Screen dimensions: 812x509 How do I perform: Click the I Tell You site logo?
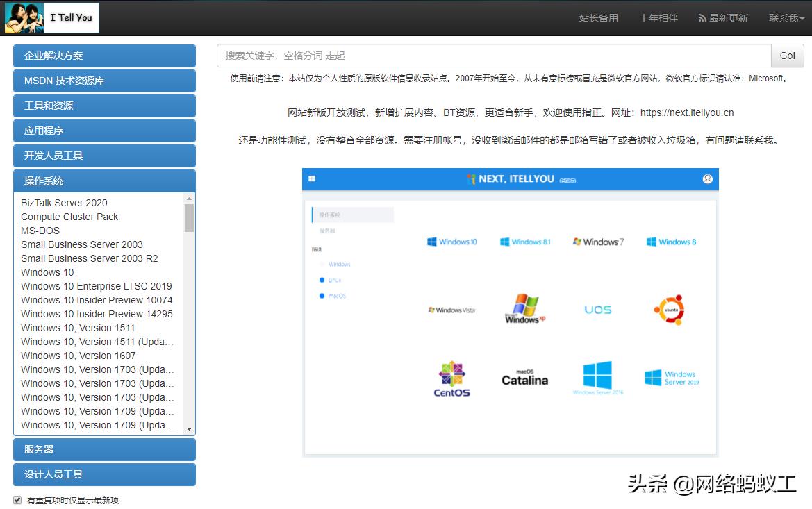click(x=51, y=17)
